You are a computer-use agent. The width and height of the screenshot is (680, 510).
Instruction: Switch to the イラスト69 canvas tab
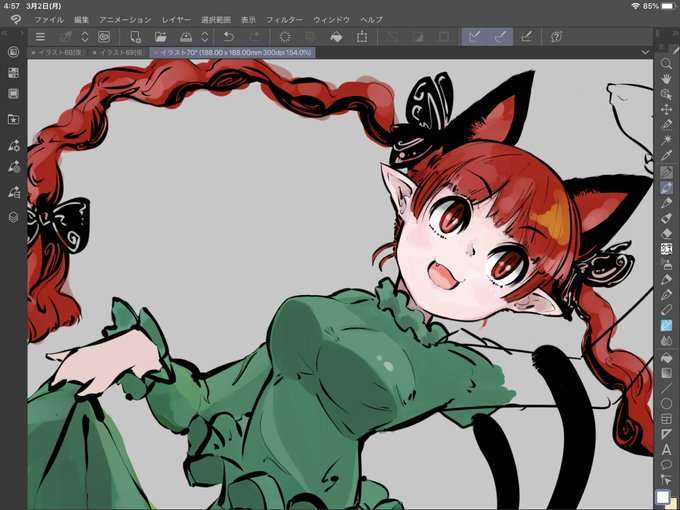point(118,52)
